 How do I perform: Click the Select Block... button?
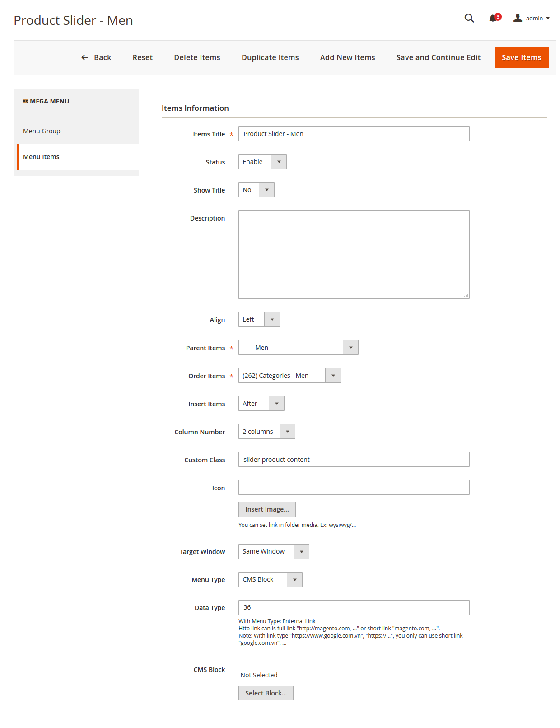click(266, 693)
